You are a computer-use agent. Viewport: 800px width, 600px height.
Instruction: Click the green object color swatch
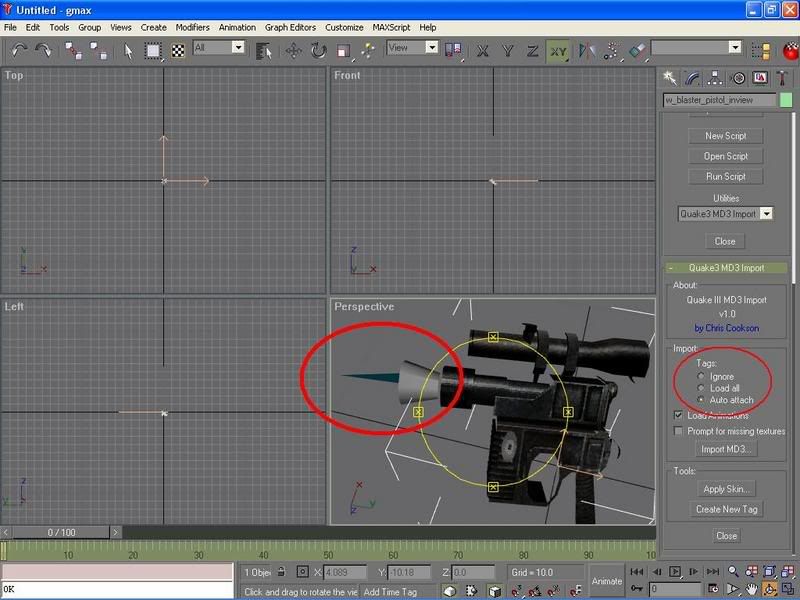pos(786,100)
